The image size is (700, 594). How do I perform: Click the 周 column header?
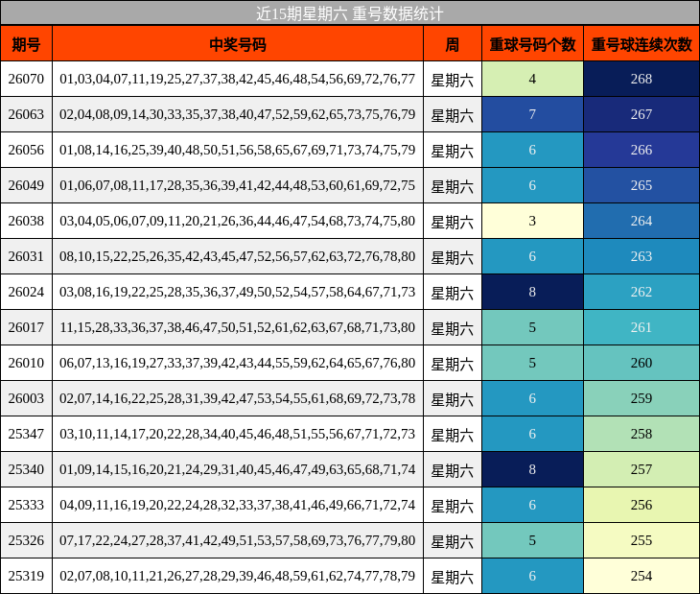coord(453,43)
